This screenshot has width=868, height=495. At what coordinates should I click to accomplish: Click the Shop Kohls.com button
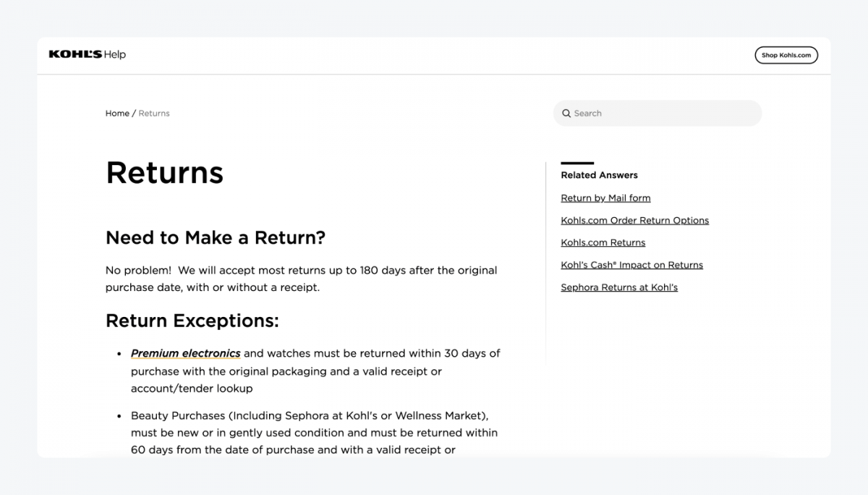(786, 55)
